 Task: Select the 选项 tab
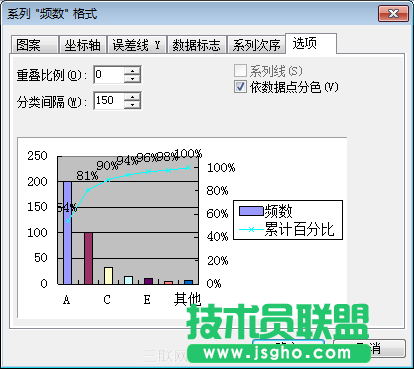pyautogui.click(x=311, y=43)
